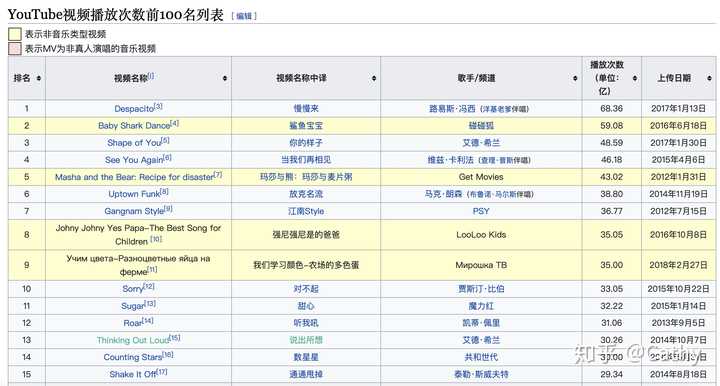
Task: Click the 对不起 translation link
Action: 306,289
